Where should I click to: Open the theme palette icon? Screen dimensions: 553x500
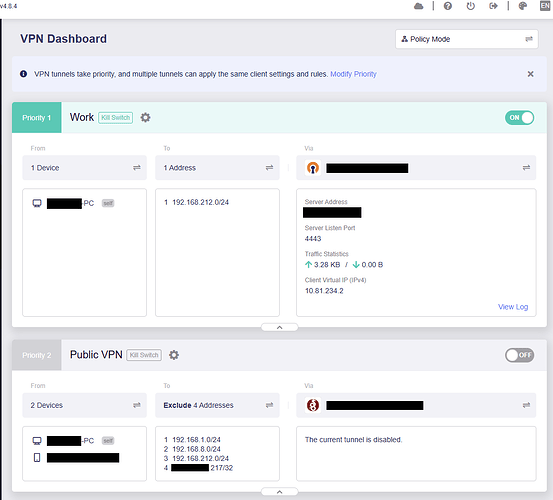click(x=523, y=6)
